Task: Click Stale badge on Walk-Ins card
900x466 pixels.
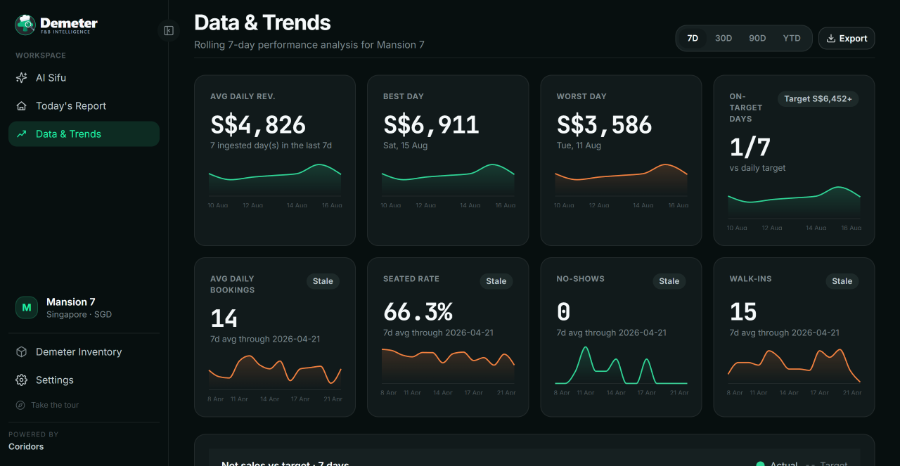Action: tap(842, 281)
